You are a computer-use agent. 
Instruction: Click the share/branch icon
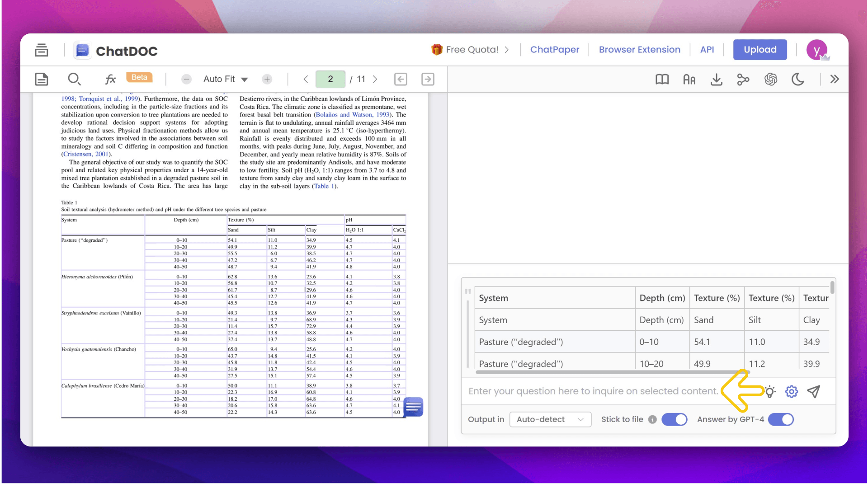tap(744, 79)
